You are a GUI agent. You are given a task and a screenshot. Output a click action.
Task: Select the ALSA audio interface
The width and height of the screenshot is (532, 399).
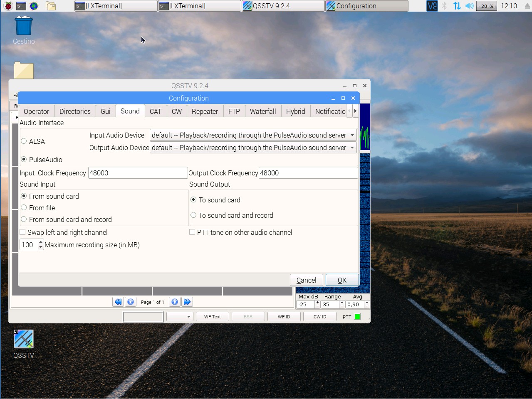tap(24, 141)
